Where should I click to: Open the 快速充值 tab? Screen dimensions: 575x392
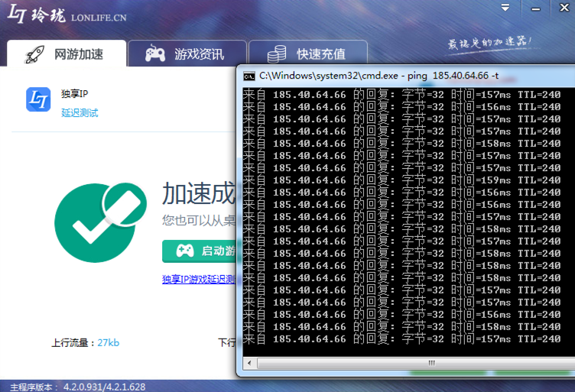[308, 53]
